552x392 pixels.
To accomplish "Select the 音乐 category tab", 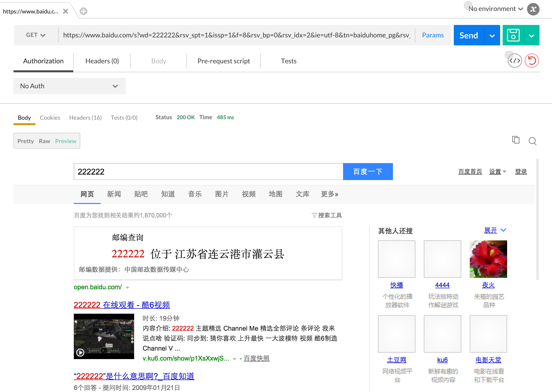I will [195, 194].
